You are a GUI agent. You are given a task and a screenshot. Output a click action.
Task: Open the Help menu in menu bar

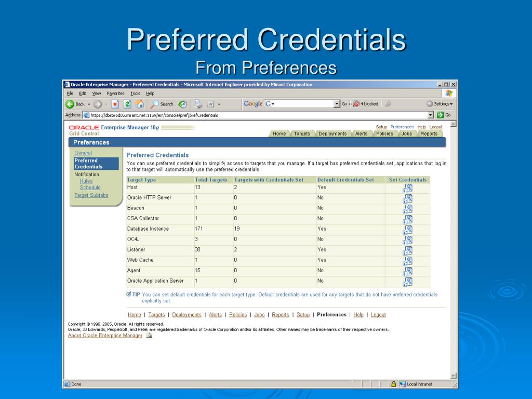(150, 94)
